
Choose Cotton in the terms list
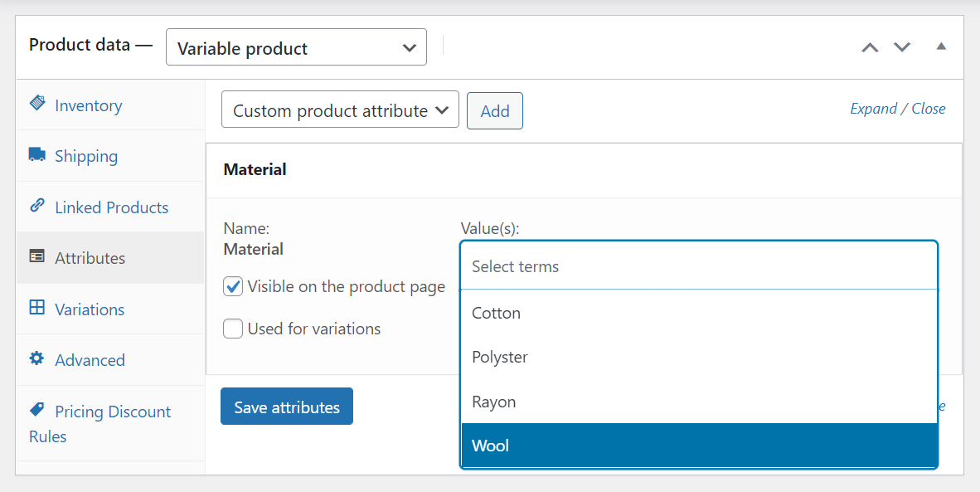(699, 313)
